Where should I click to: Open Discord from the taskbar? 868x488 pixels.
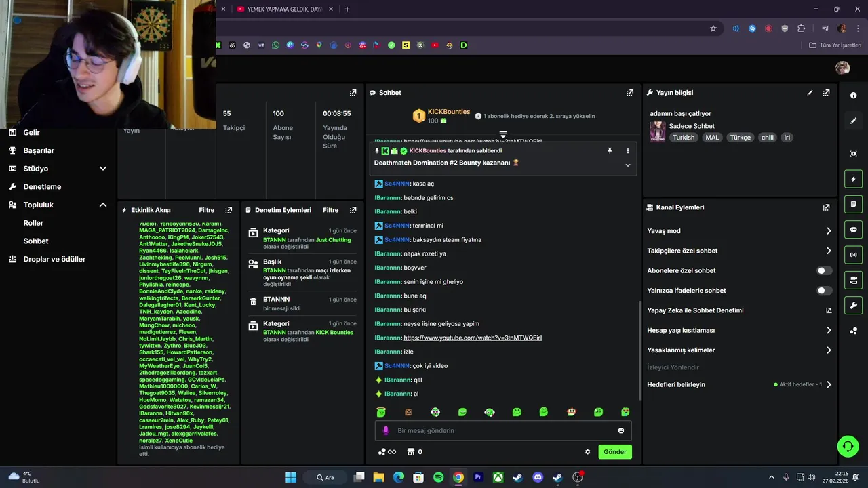click(x=538, y=477)
